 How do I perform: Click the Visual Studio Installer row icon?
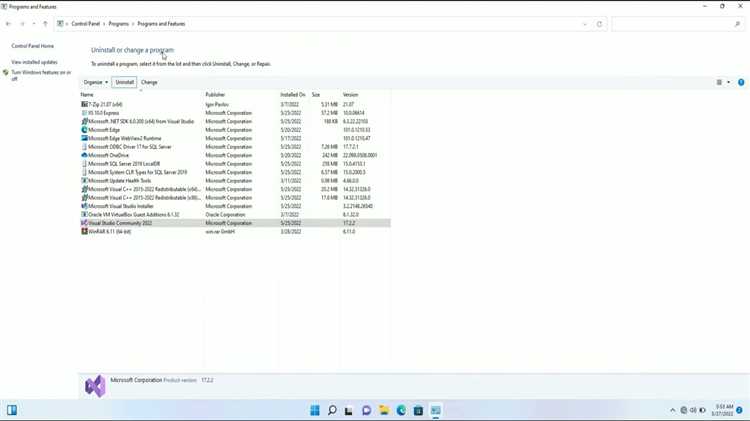(x=84, y=206)
